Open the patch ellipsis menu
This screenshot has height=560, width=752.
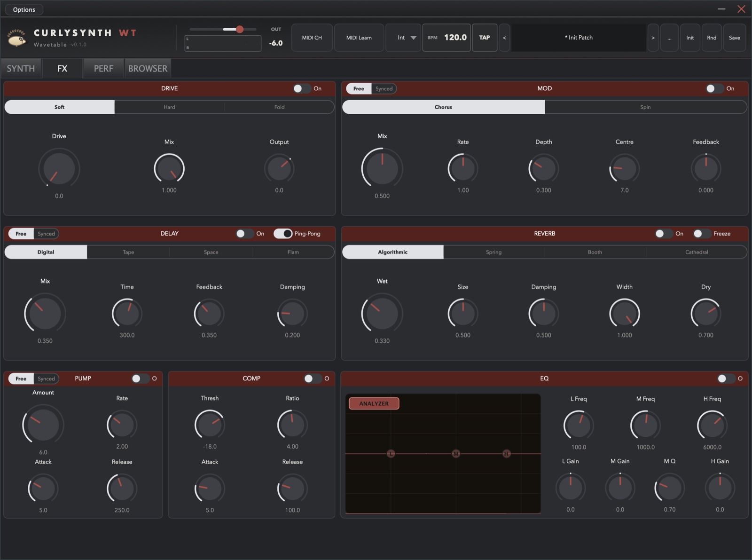[669, 38]
